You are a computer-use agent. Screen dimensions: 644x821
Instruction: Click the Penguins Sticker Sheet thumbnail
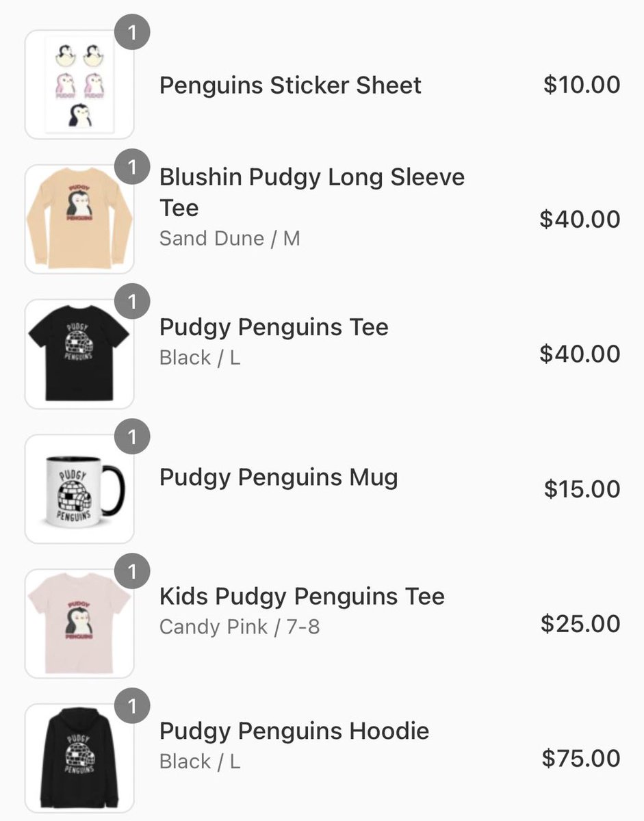79,85
